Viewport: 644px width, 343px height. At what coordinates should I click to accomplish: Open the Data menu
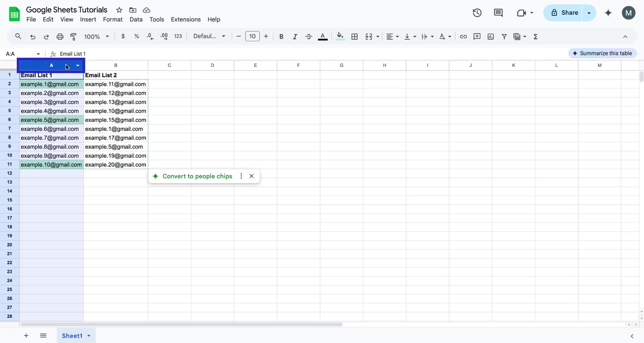(136, 19)
